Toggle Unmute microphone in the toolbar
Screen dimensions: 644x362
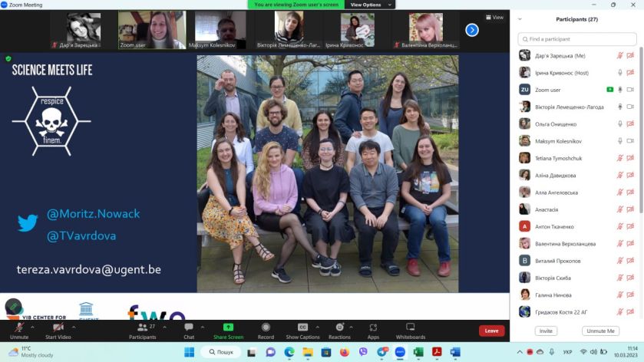19,327
